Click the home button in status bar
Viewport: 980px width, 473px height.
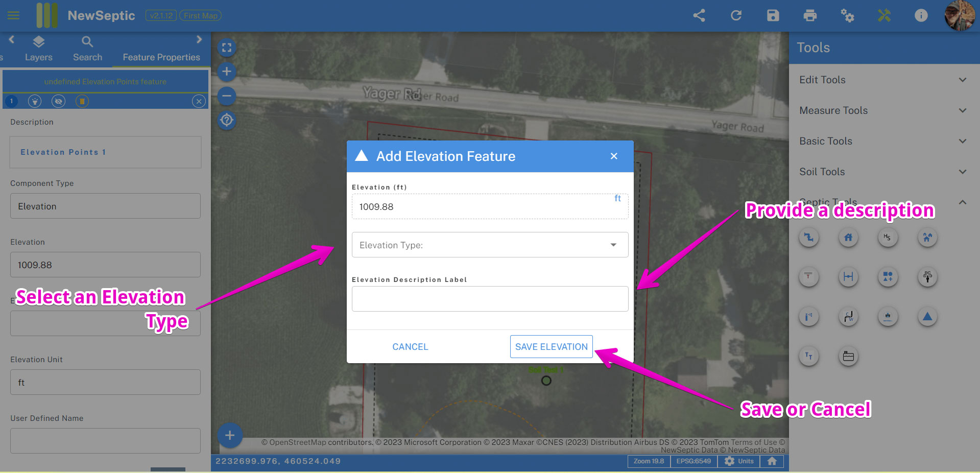click(772, 461)
